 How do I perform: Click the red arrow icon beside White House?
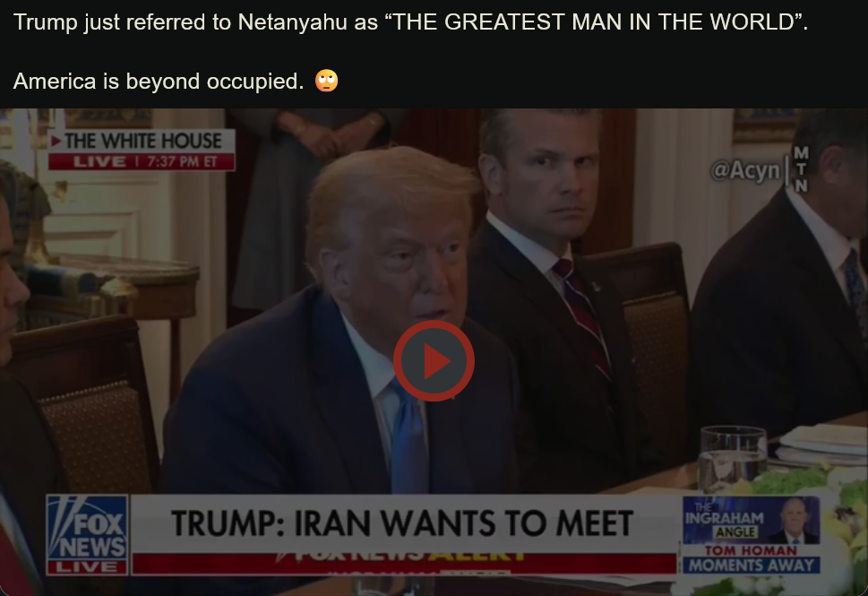click(x=56, y=141)
